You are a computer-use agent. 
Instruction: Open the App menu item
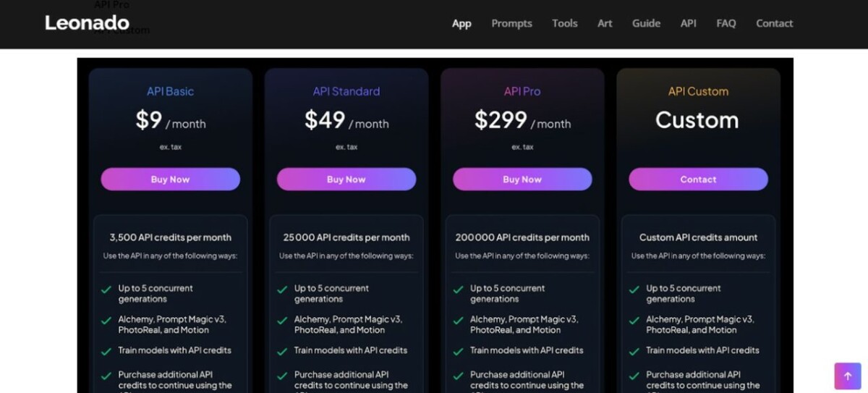[461, 23]
